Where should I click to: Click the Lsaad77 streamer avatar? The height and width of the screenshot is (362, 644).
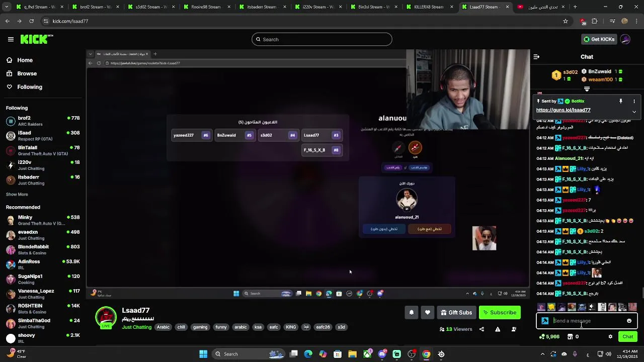click(106, 318)
